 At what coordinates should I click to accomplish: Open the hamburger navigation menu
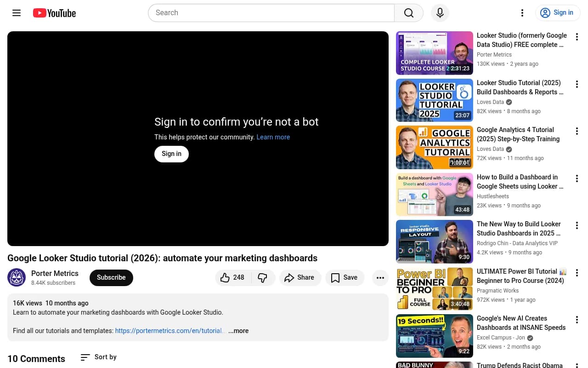tap(17, 13)
